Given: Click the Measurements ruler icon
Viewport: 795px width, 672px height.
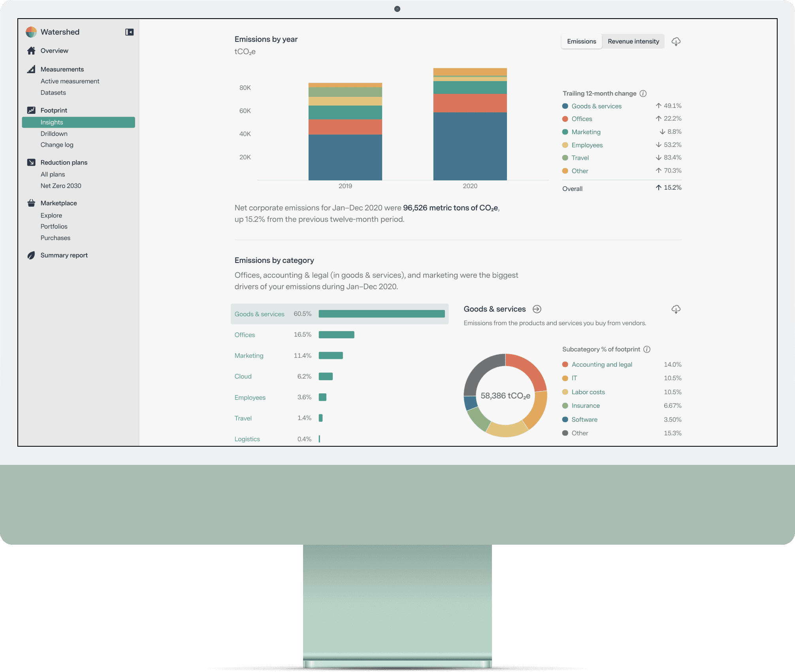Looking at the screenshot, I should pyautogui.click(x=31, y=69).
